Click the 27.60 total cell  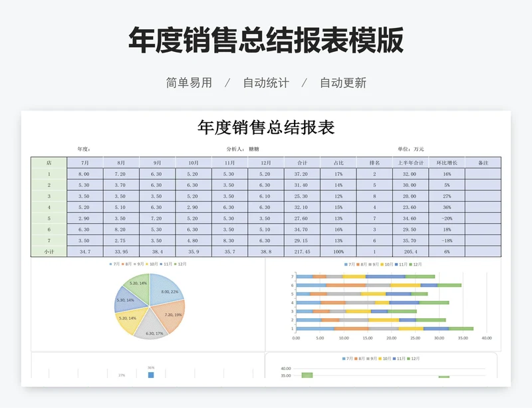[x=302, y=218]
